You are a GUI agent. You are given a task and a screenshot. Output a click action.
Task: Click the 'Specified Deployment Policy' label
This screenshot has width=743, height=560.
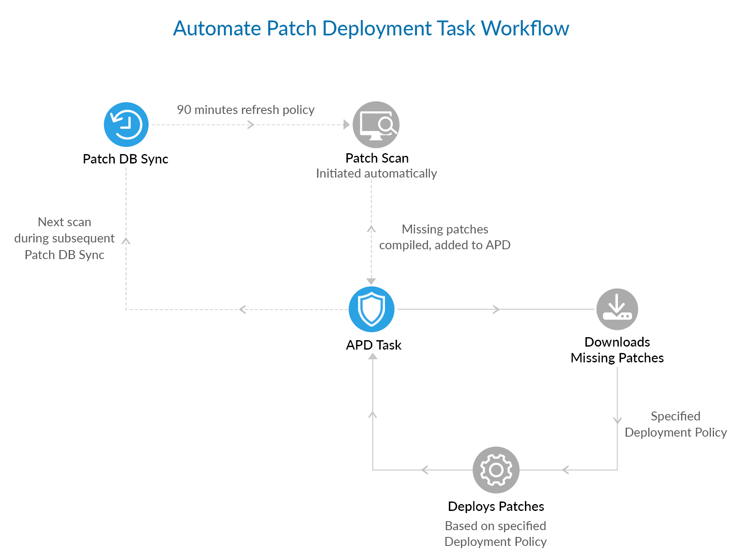coord(676,424)
